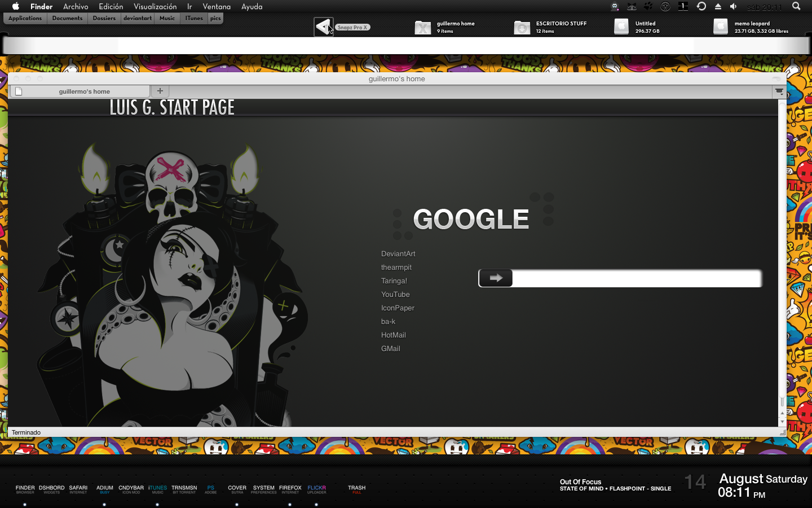Image resolution: width=812 pixels, height=508 pixels.
Task: Open the Untitled drive icon
Action: click(621, 27)
